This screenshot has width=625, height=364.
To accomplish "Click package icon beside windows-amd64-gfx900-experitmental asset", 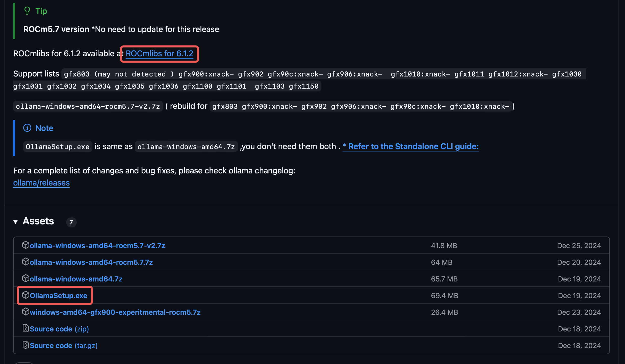I will [26, 311].
